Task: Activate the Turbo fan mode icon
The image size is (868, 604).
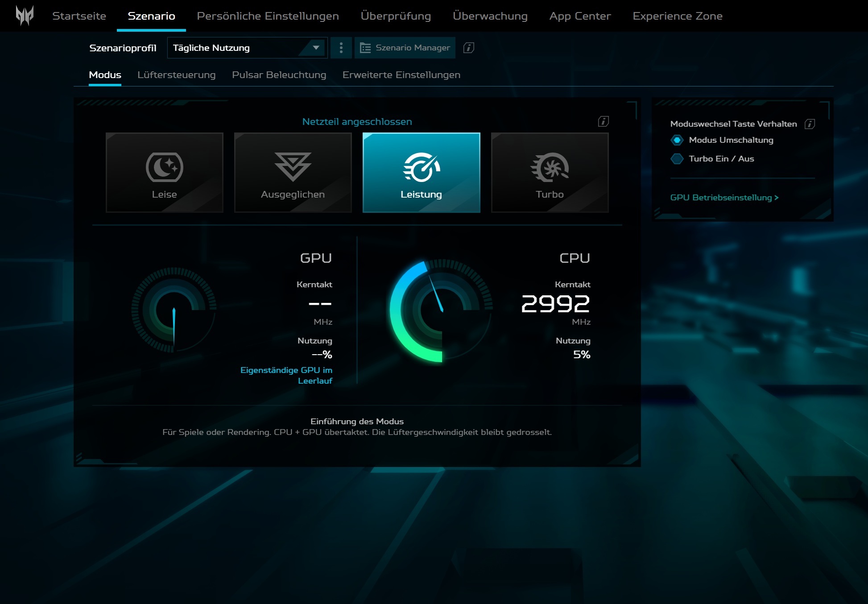Action: 550,168
